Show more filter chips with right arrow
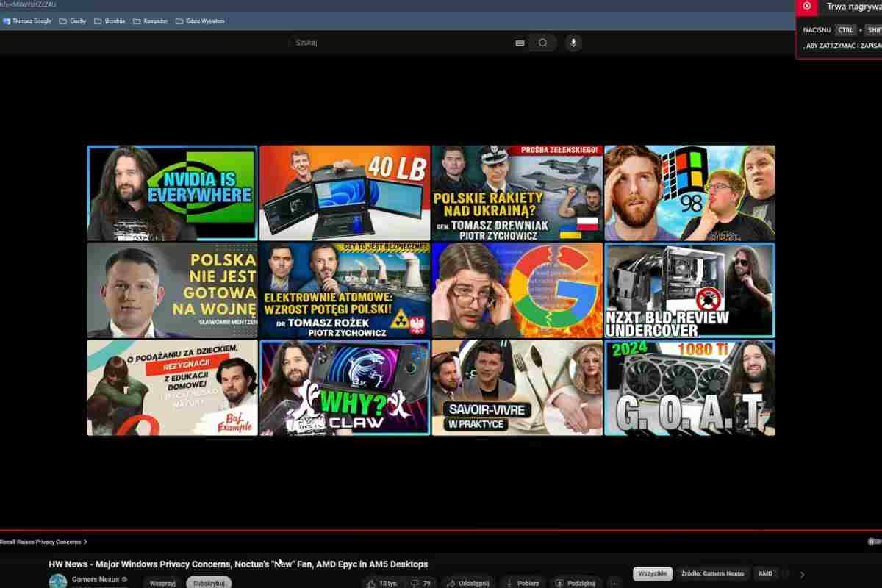Image resolution: width=882 pixels, height=588 pixels. click(802, 574)
